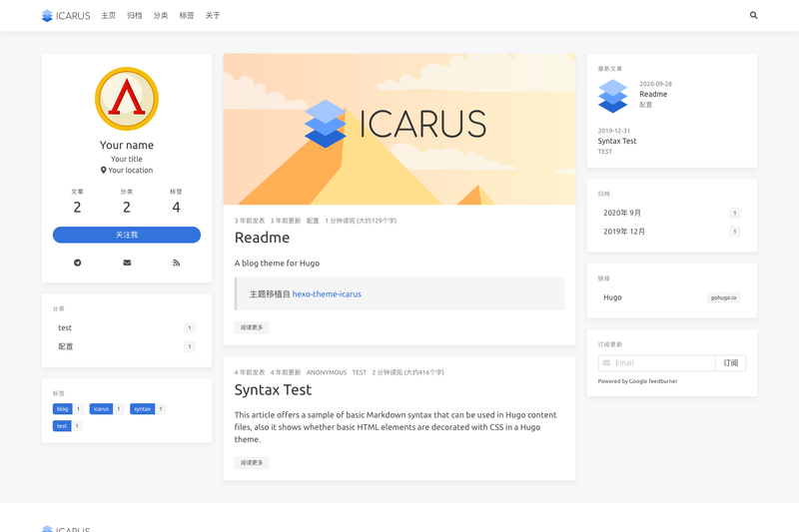Screen dimensions: 799x532
Task: Click the location pin icon by Your location
Action: point(104,170)
